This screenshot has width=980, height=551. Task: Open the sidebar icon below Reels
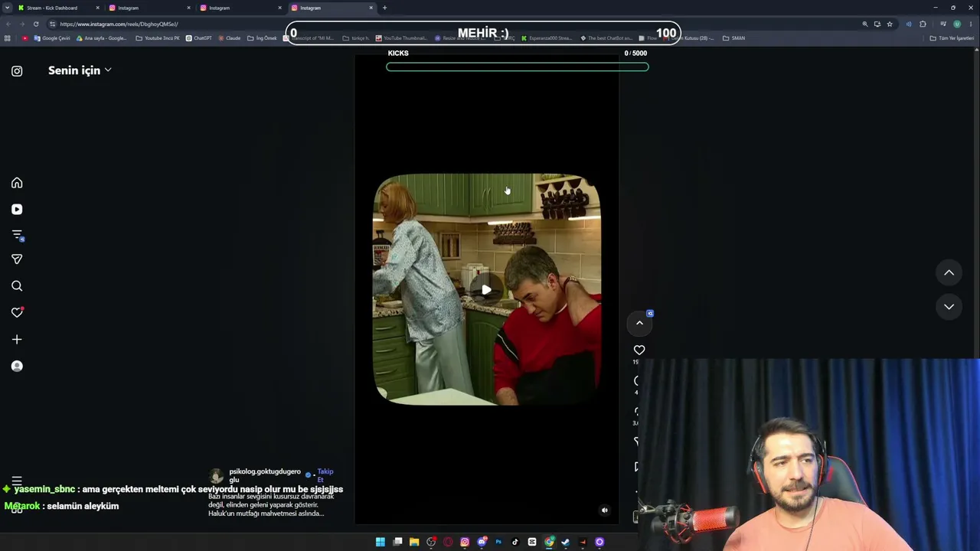(17, 235)
